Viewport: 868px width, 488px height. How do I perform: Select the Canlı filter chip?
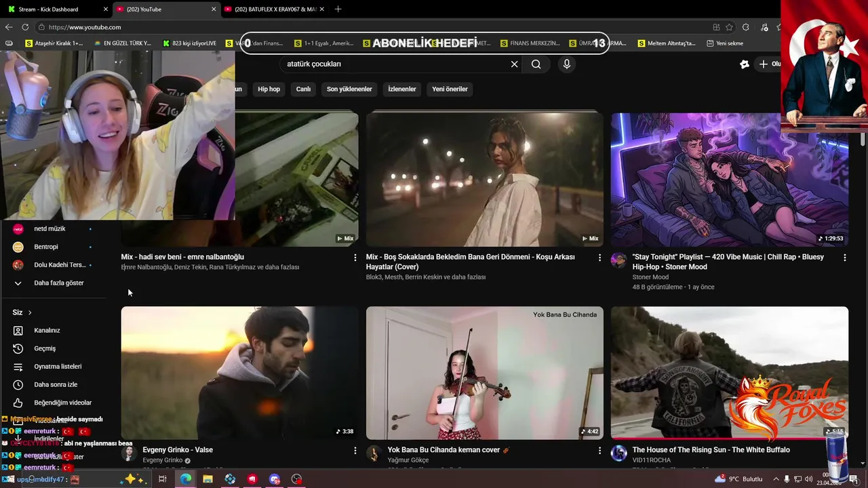click(x=303, y=89)
